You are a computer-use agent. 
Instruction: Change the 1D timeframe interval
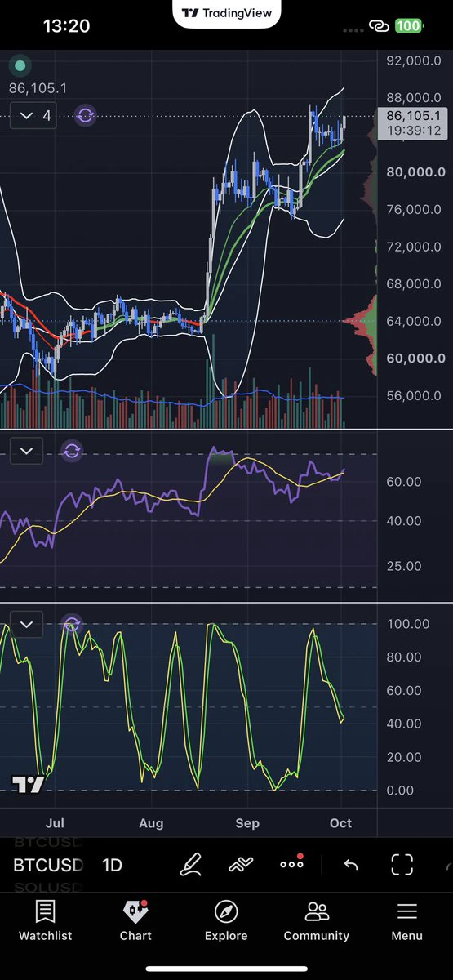(112, 865)
